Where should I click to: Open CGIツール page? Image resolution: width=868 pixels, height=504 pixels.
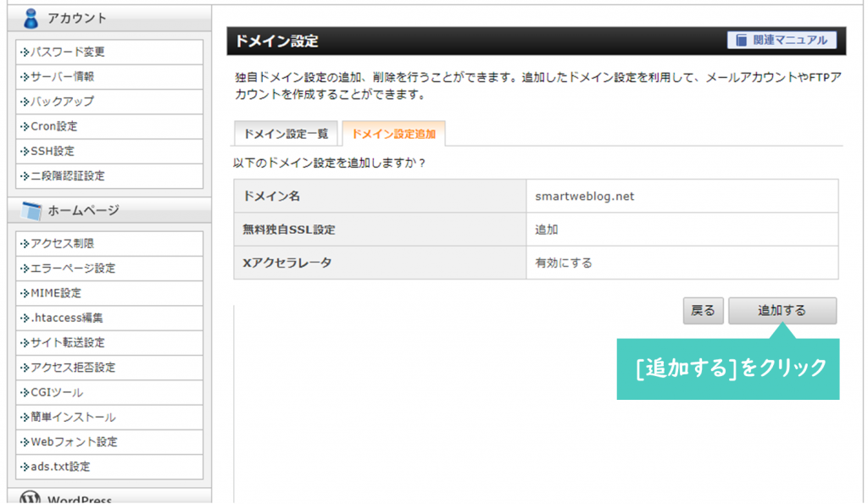tap(109, 393)
